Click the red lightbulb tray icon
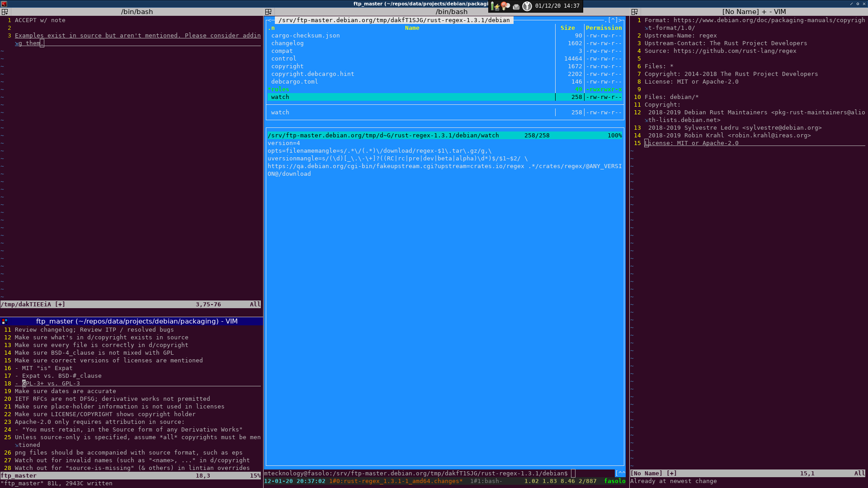This screenshot has height=488, width=868. tap(505, 6)
